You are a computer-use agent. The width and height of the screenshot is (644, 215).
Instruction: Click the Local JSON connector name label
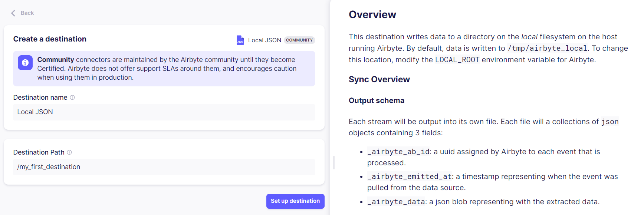(264, 40)
